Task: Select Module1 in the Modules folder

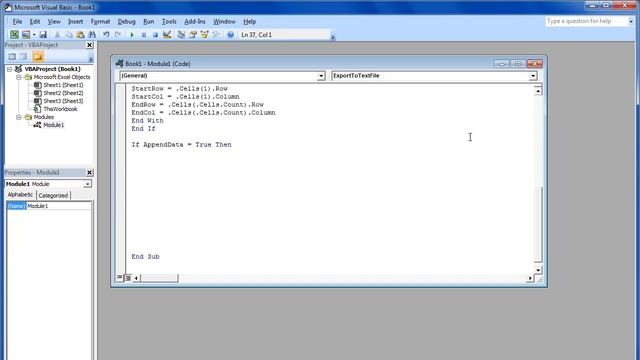Action: (53, 125)
